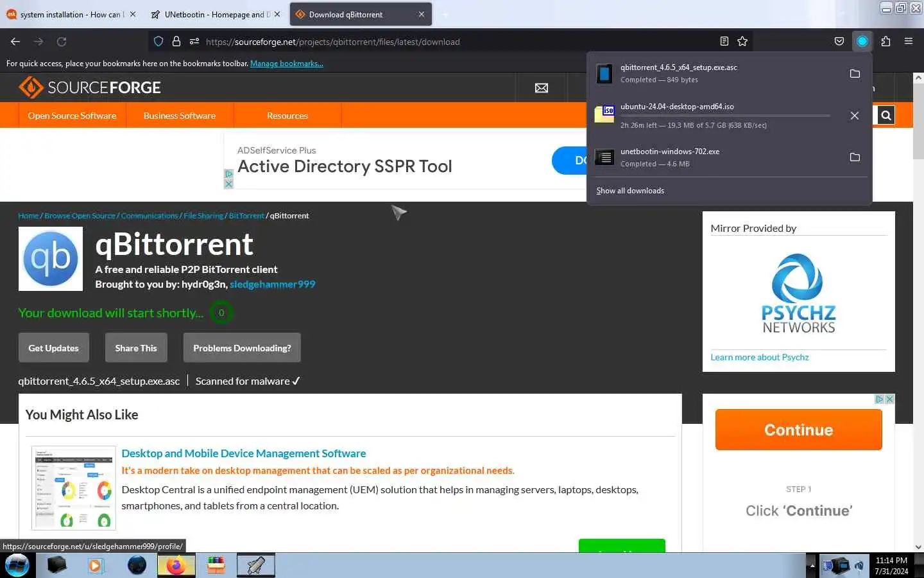This screenshot has height=578, width=924.
Task: Cancel the ubuntu ISO download
Action: pyautogui.click(x=855, y=116)
